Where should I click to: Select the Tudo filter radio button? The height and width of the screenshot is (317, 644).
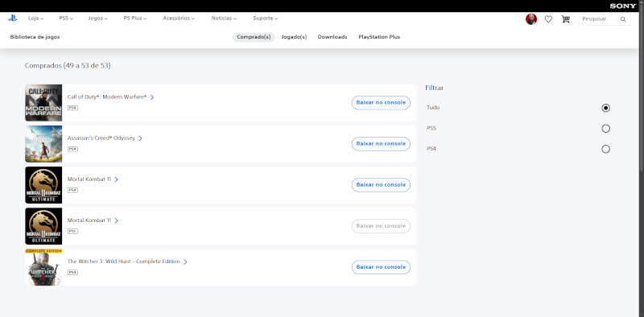coord(605,108)
